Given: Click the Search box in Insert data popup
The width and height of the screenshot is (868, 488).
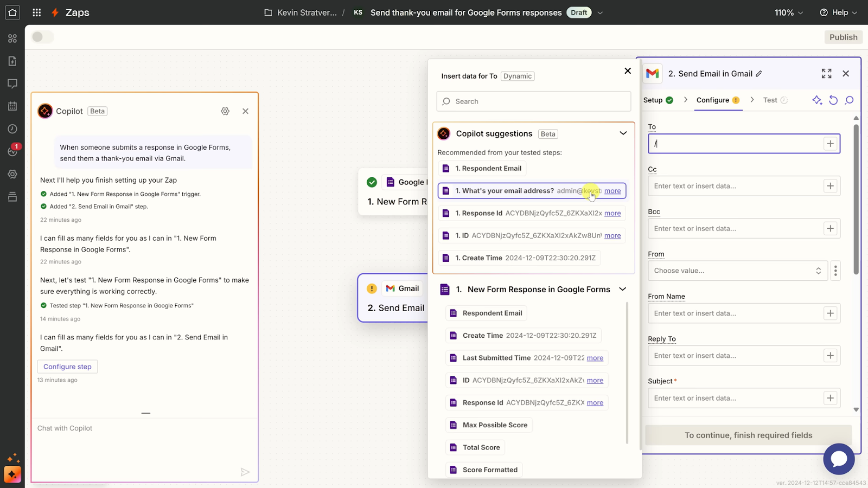Looking at the screenshot, I should point(533,101).
